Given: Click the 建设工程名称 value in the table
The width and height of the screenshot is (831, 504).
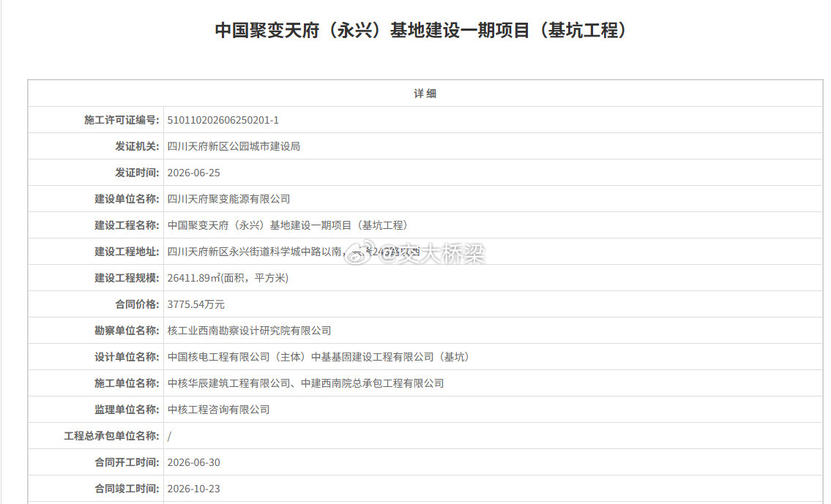Looking at the screenshot, I should click(289, 225).
